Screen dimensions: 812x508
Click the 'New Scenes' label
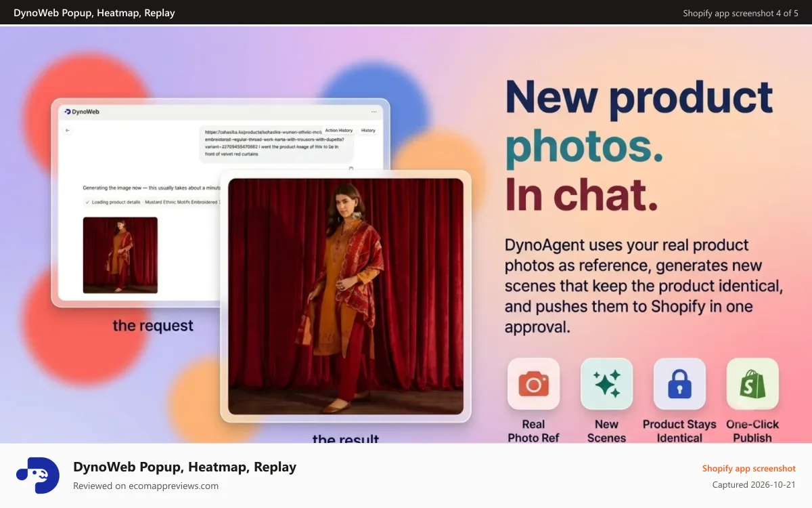[x=606, y=431]
